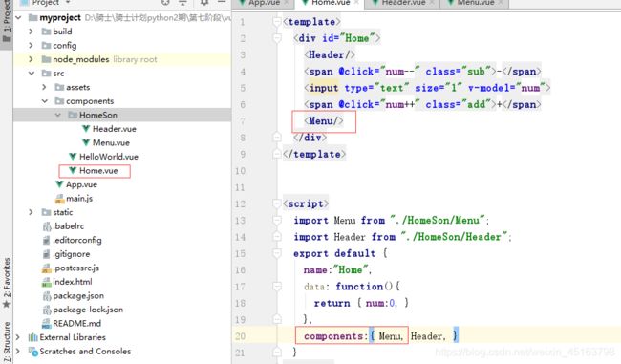Click the External Libraries icon
The width and height of the screenshot is (621, 364).
pyautogui.click(x=32, y=337)
